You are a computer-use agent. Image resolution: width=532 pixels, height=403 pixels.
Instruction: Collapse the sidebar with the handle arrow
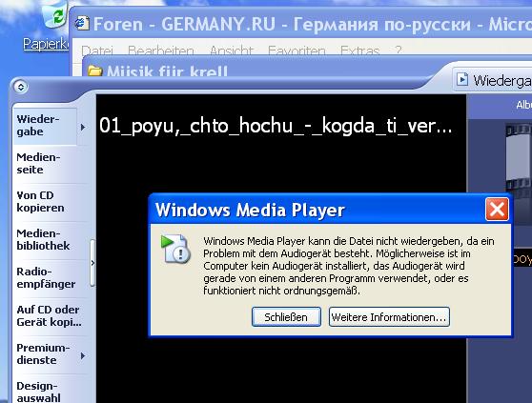(x=92, y=263)
